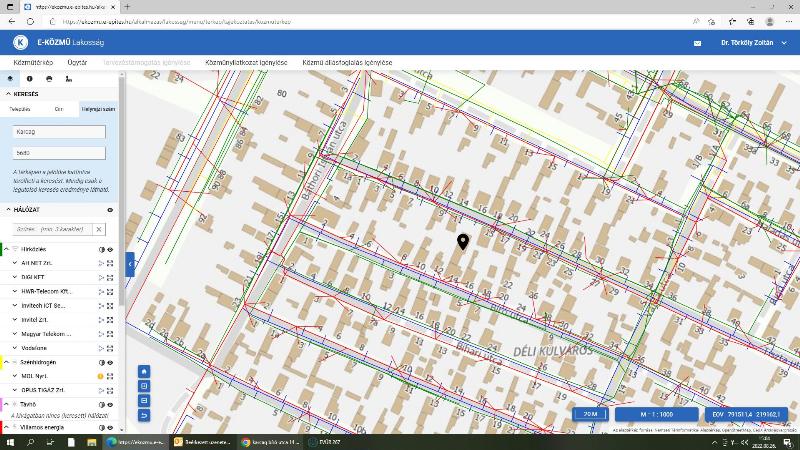
Task: Click the browser refresh button
Action: [31, 22]
